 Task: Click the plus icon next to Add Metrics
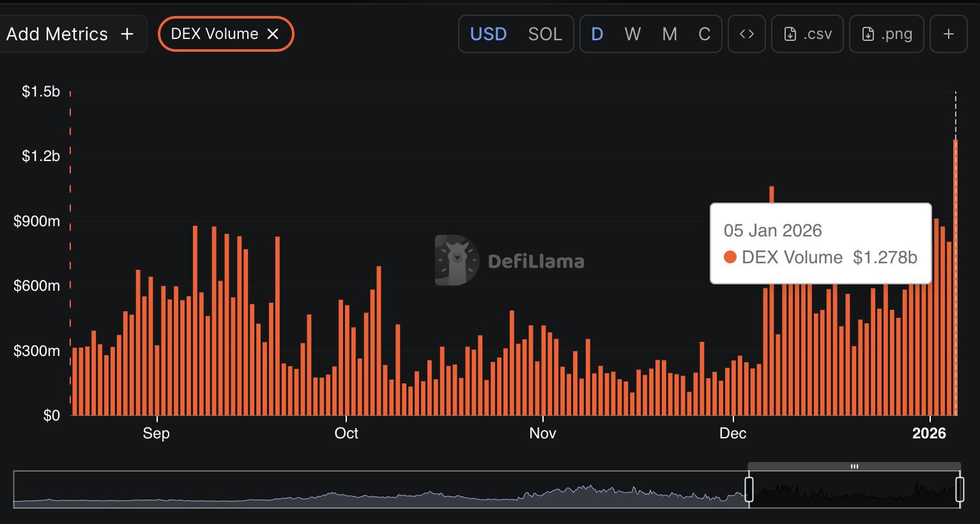click(x=128, y=34)
